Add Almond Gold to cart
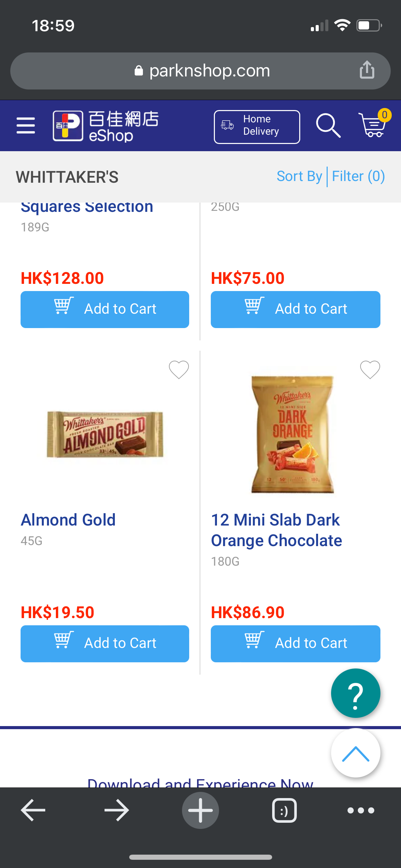 click(105, 643)
